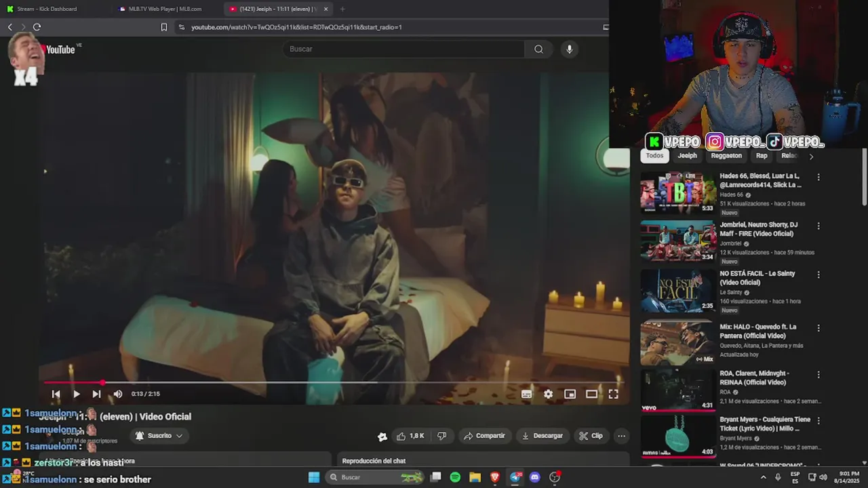Image resolution: width=868 pixels, height=488 pixels.
Task: Reload the current page
Action: click(x=37, y=27)
